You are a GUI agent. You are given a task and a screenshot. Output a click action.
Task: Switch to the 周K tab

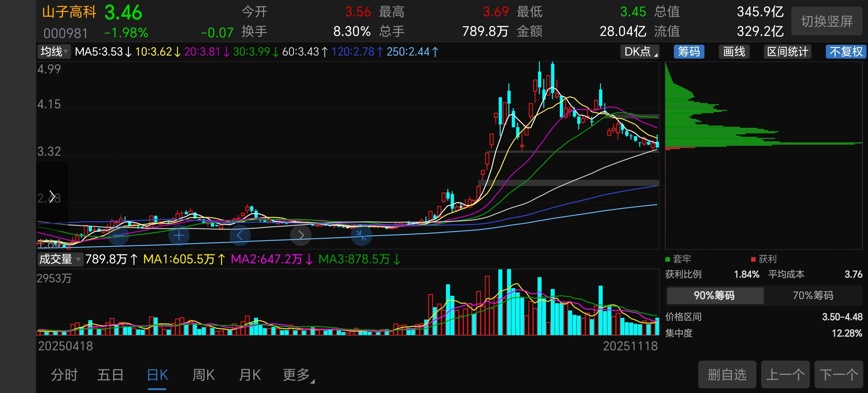[x=204, y=375]
